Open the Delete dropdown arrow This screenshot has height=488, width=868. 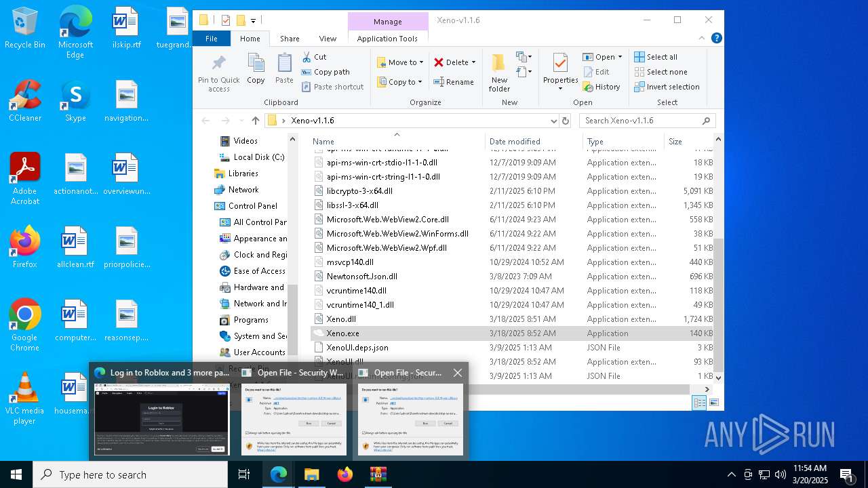(x=473, y=62)
